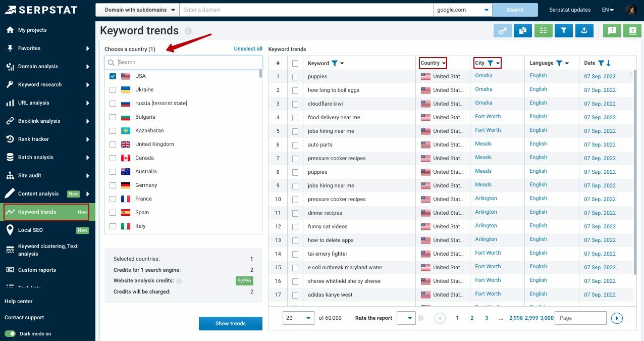Click the export upload icon button
The height and width of the screenshot is (341, 644).
[584, 31]
